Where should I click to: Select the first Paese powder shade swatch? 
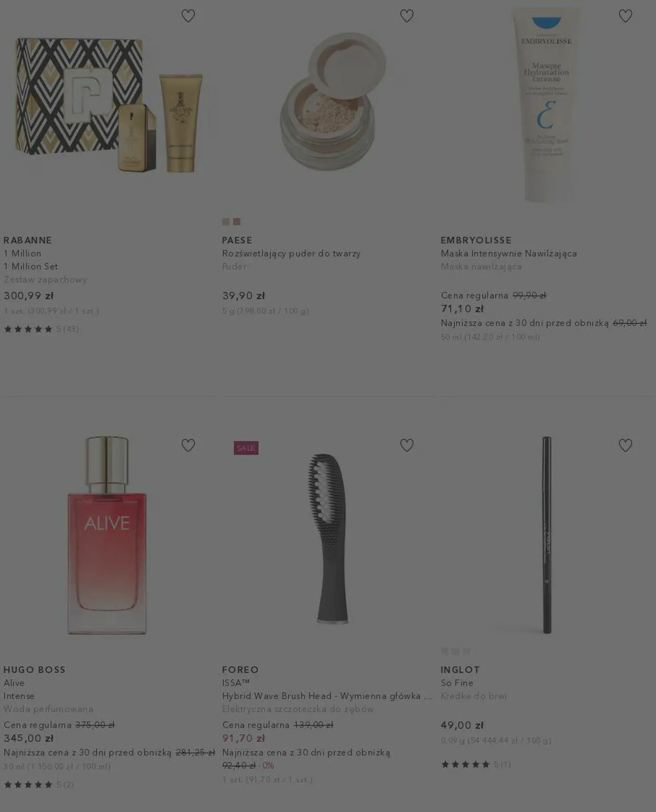tap(226, 222)
